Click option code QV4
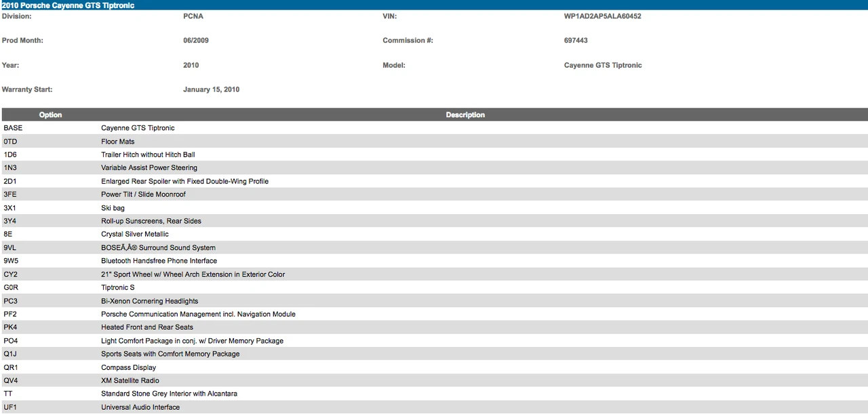The width and height of the screenshot is (868, 414). click(11, 381)
